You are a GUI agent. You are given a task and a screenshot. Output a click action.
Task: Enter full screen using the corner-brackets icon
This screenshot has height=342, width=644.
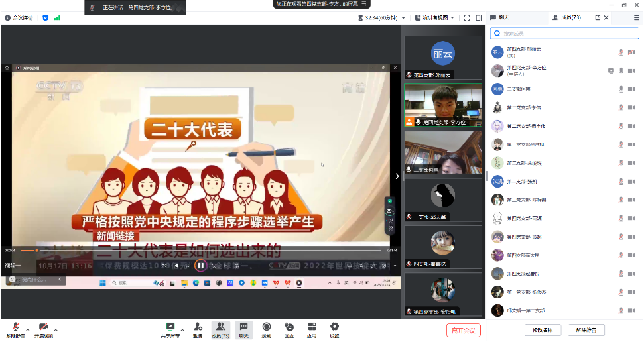coord(468,18)
